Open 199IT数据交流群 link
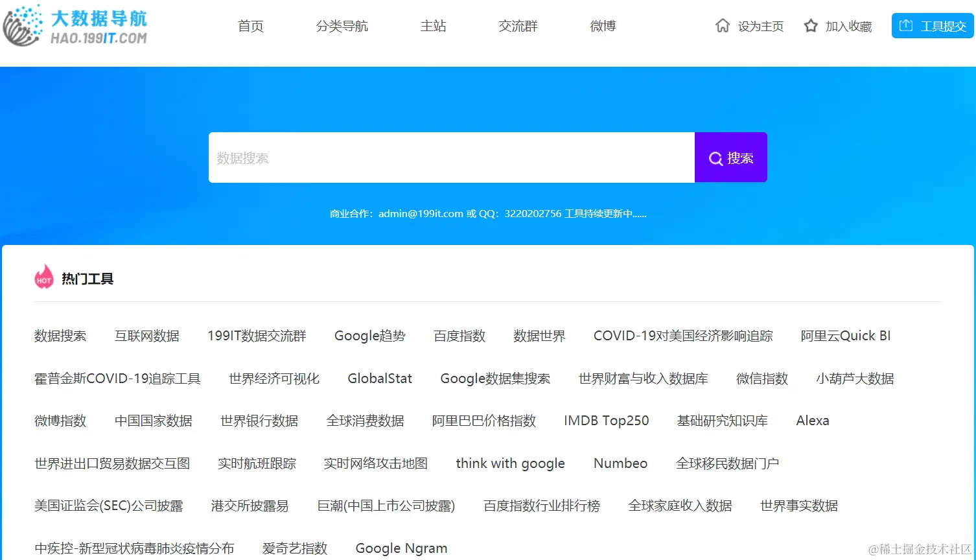Image resolution: width=976 pixels, height=560 pixels. 257,336
